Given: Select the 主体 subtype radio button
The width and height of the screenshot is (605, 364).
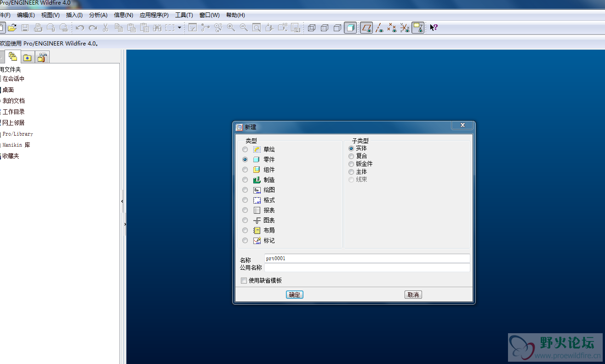Looking at the screenshot, I should pos(351,172).
